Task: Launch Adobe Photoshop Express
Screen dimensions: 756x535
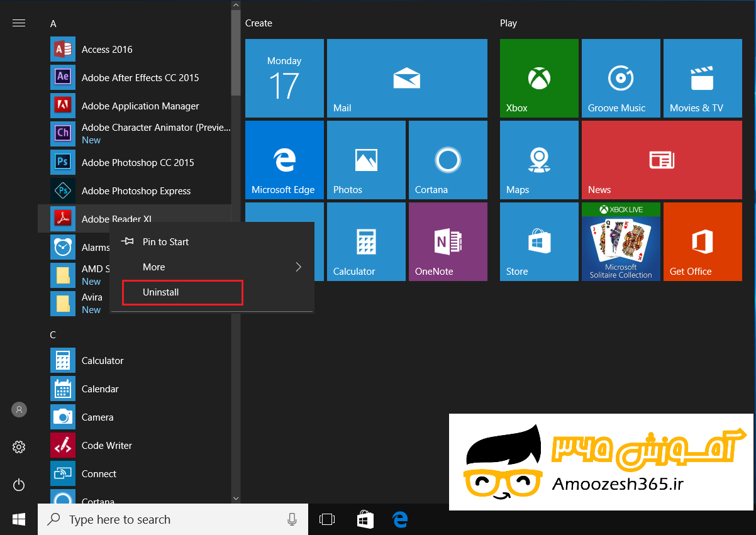Action: 135,190
